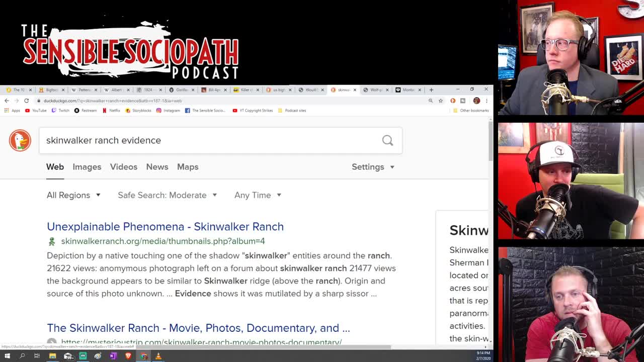This screenshot has width=644, height=362.
Task: Open the YT Copyright Strikes bookmark
Action: pyautogui.click(x=253, y=111)
